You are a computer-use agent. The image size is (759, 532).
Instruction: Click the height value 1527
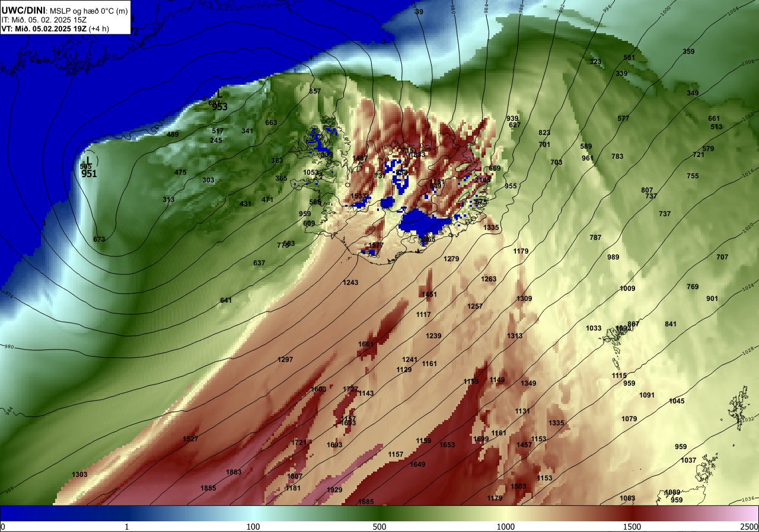(190, 439)
